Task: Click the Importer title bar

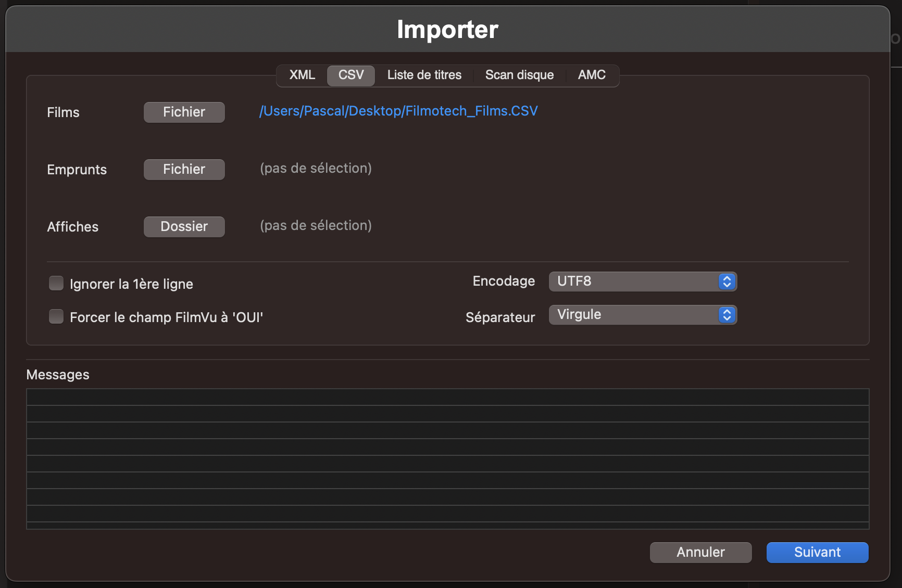Action: [447, 29]
